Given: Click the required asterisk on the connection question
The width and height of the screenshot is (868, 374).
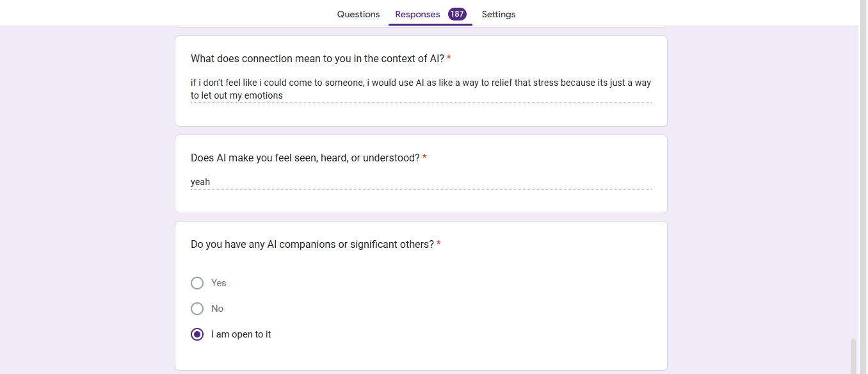Looking at the screenshot, I should (x=449, y=59).
